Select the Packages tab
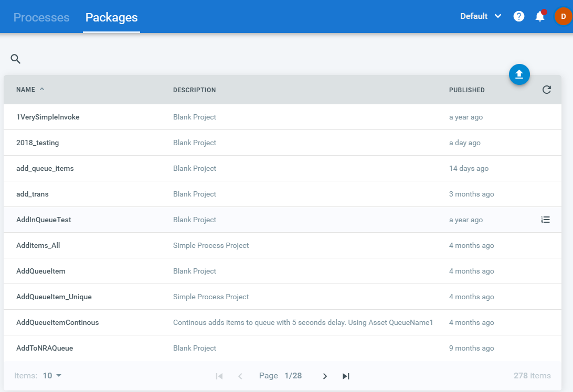 111,17
